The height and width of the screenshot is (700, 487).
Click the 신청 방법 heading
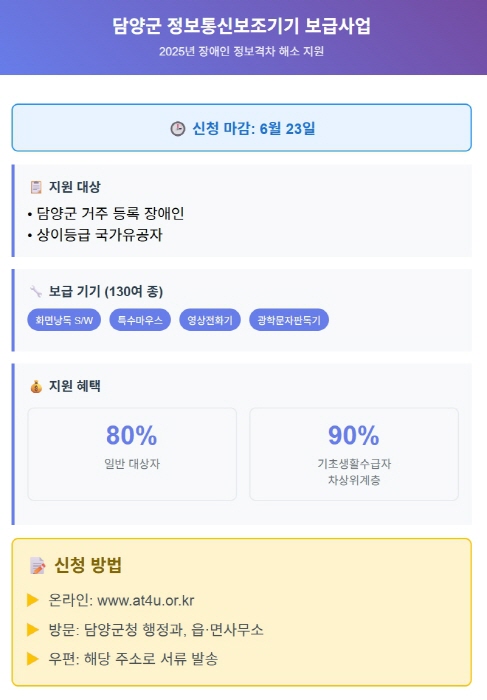pyautogui.click(x=88, y=565)
